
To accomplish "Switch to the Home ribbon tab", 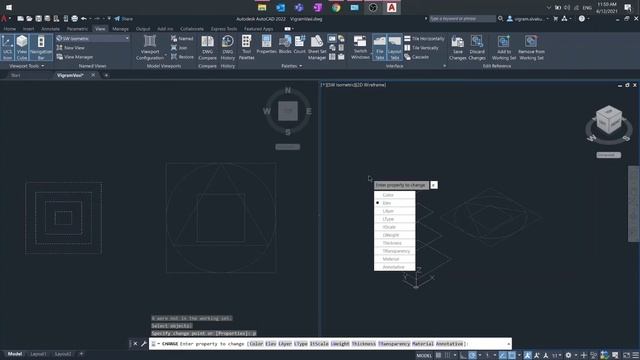I will tap(10, 29).
